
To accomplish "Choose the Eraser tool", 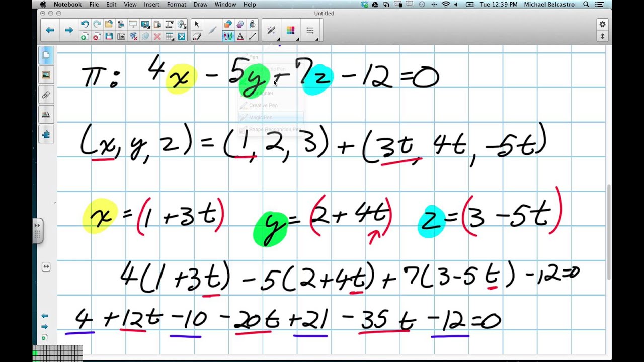I will [197, 36].
